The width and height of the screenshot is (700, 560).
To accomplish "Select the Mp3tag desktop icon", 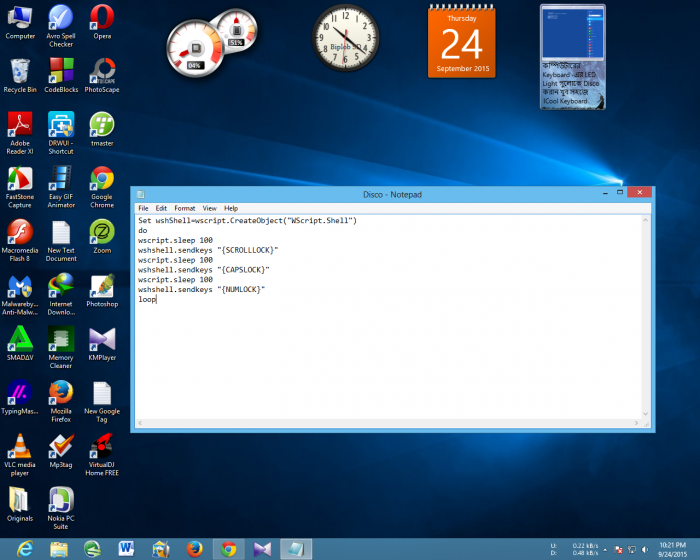I will (61, 451).
